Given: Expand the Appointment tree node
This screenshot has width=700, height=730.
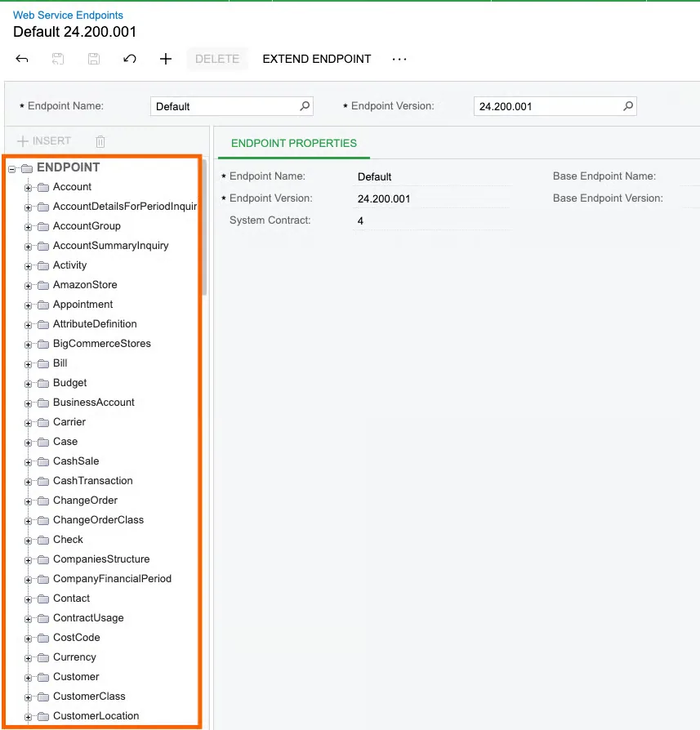Looking at the screenshot, I should point(29,305).
